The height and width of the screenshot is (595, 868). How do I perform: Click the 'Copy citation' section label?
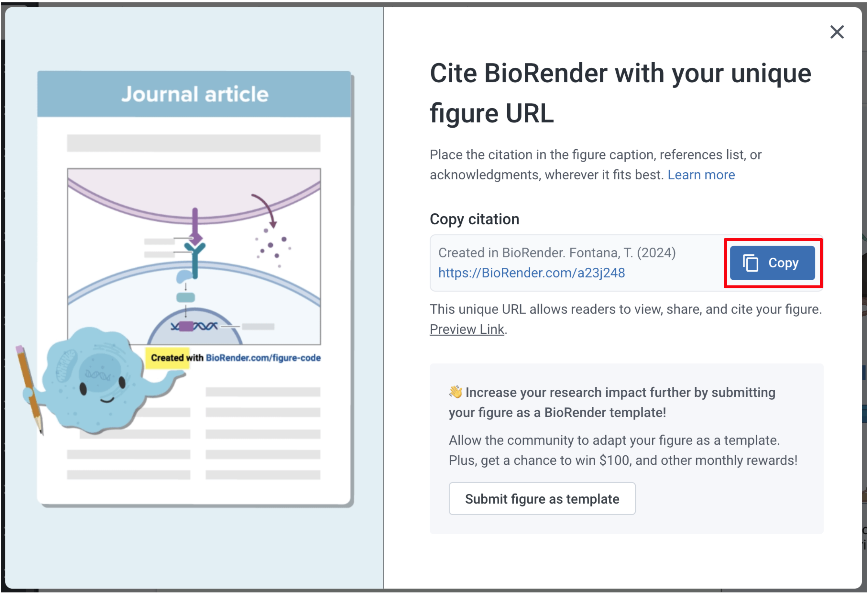pos(474,219)
